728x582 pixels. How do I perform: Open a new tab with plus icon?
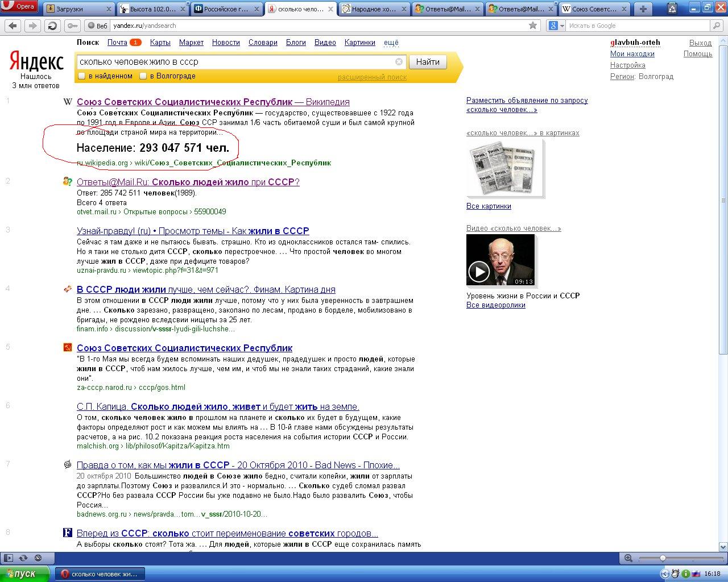point(643,9)
